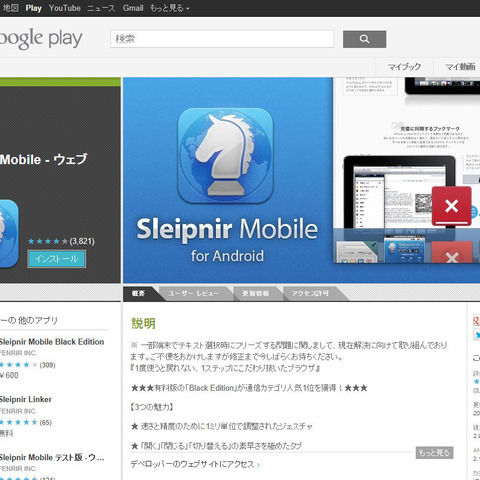Expand the description with the もっと見る button
480x480 pixels.
434,453
